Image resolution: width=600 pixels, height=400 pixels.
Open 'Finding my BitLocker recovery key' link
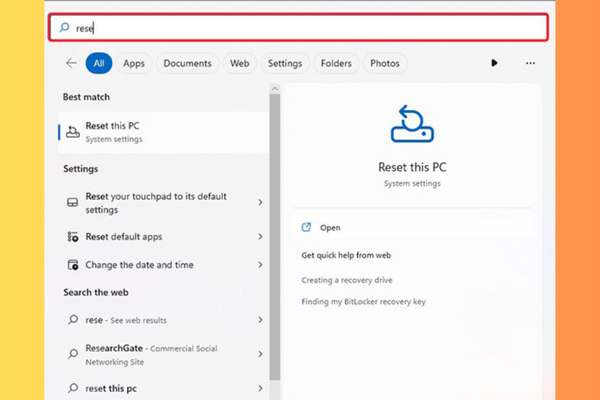[364, 302]
